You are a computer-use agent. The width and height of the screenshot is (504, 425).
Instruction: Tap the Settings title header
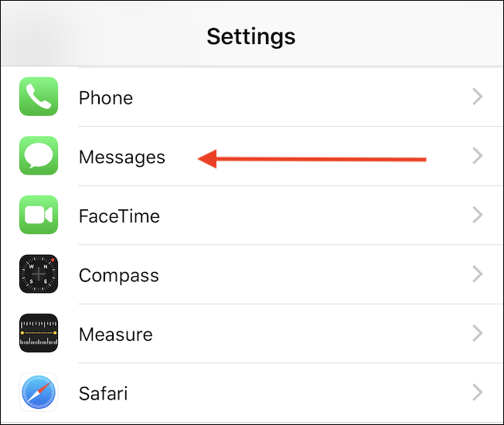pos(251,37)
